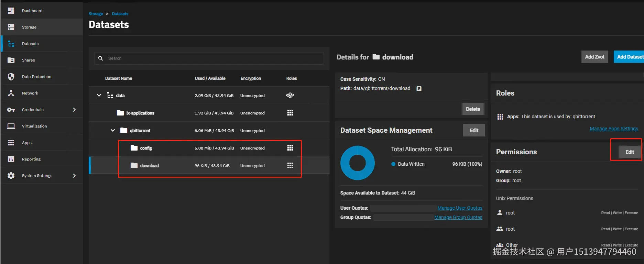Click the Network icon in sidebar
644x264 pixels.
coord(11,93)
